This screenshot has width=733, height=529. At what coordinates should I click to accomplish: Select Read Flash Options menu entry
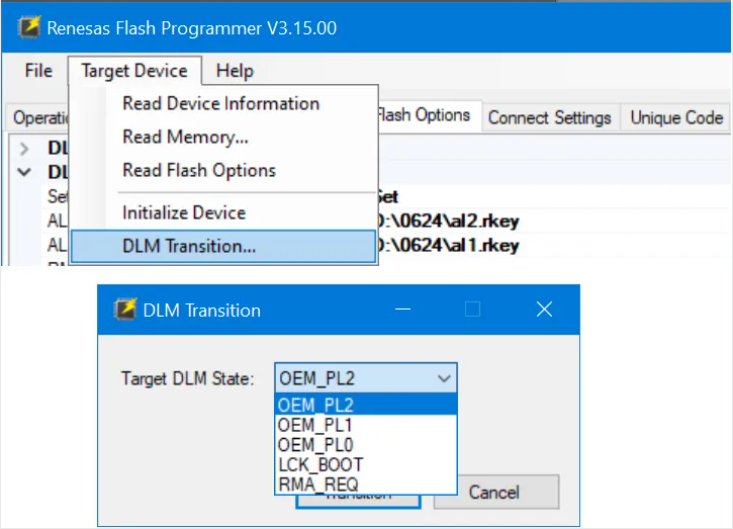pos(199,171)
